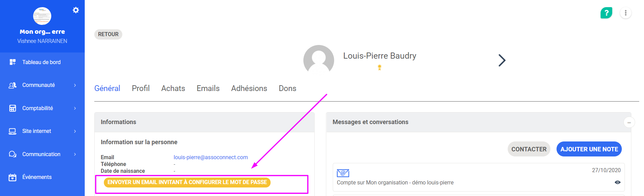Click the green help question mark icon
This screenshot has height=196, width=644.
[x=606, y=13]
